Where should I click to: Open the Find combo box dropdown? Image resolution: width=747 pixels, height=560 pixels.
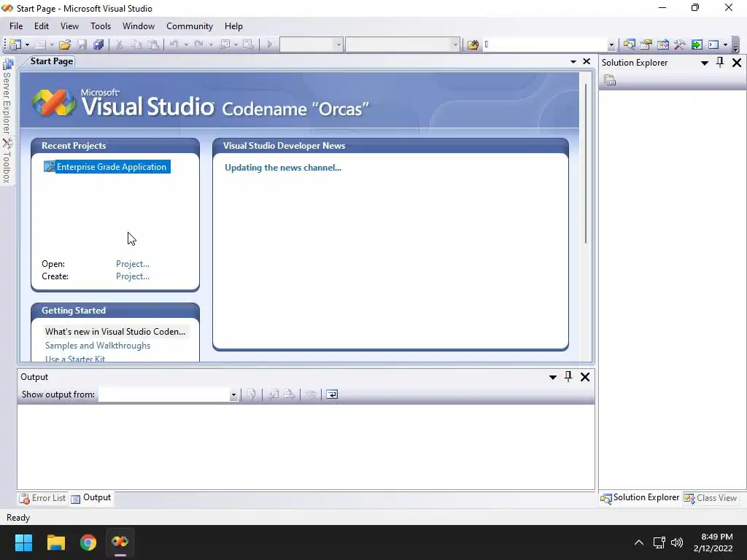point(612,44)
